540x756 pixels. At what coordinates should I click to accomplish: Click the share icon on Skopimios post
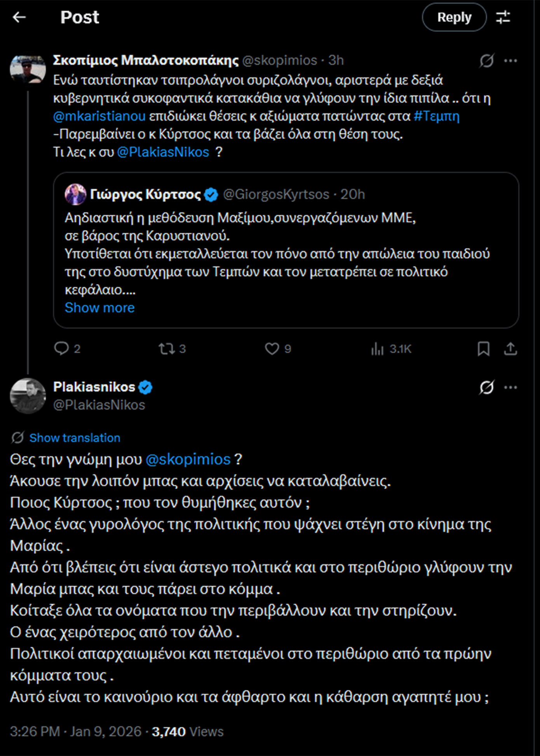pos(510,349)
